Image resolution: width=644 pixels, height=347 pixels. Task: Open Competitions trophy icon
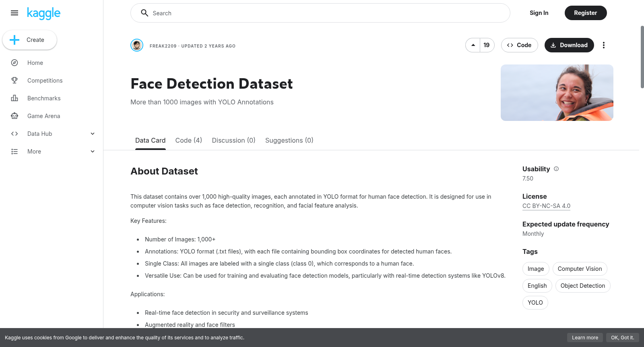(14, 81)
